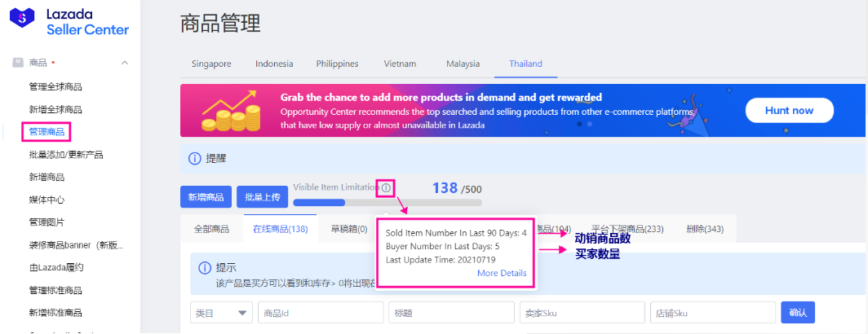Switch to the Malaysia country tab
The width and height of the screenshot is (868, 334).
point(463,64)
